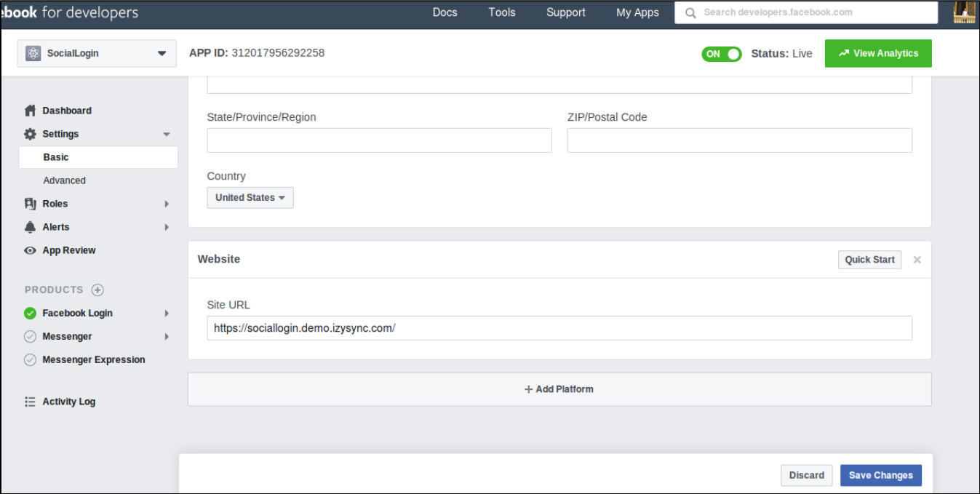Remove the Website platform with X
Image resolution: width=980 pixels, height=494 pixels.
tap(917, 260)
